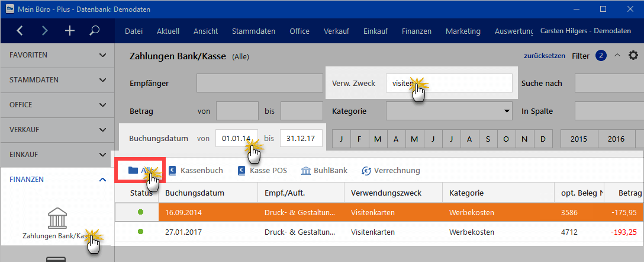This screenshot has height=262, width=644.
Task: Open the Finanzen menu
Action: tap(416, 31)
